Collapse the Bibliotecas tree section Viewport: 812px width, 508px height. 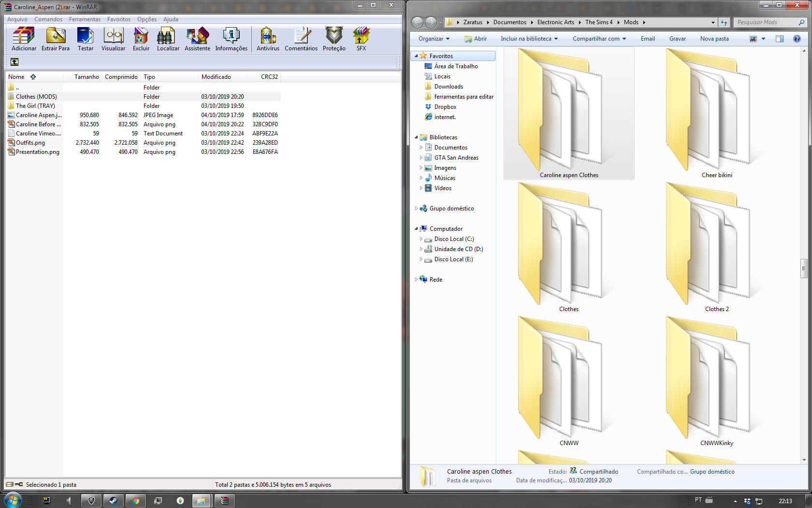pos(416,137)
